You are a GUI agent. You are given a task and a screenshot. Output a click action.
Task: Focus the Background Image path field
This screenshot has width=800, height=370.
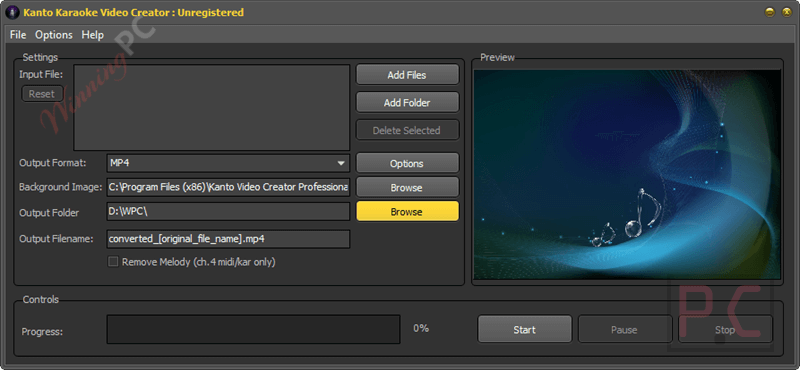click(228, 187)
